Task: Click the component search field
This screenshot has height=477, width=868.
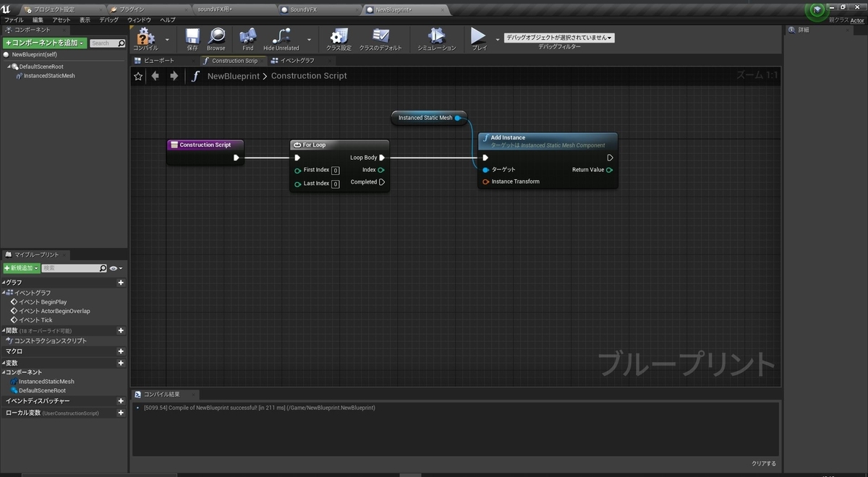Action: coord(108,43)
